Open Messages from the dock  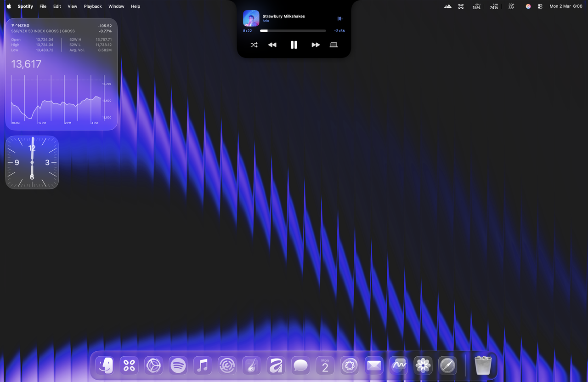tap(300, 366)
